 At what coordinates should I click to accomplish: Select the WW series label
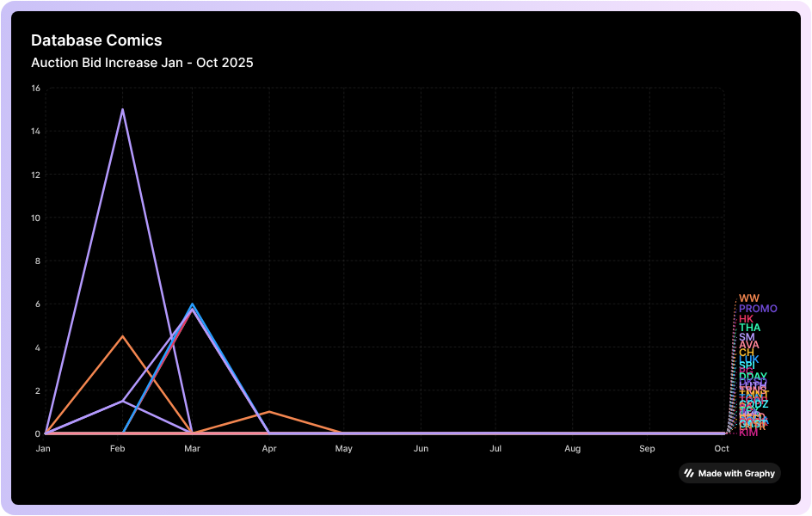(749, 298)
